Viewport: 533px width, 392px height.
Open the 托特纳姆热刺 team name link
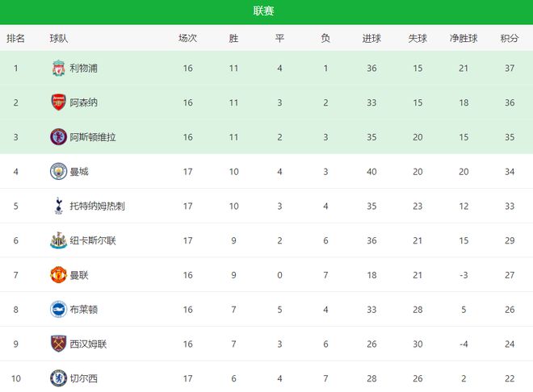coord(97,206)
